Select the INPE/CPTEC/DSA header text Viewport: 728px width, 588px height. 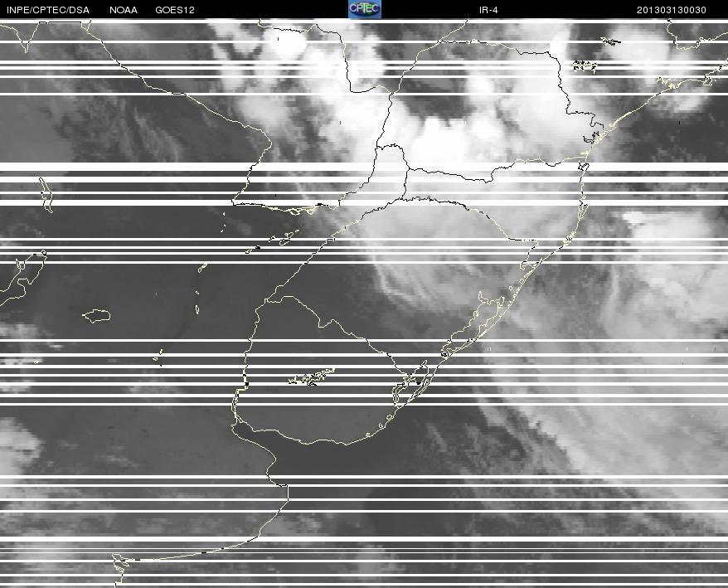coord(48,10)
